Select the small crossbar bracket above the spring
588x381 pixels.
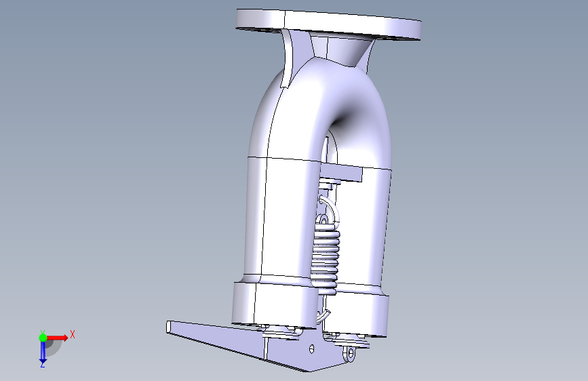click(x=340, y=172)
